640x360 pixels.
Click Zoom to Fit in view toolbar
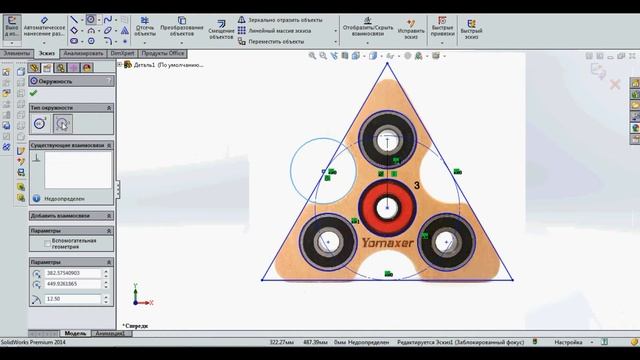(x=312, y=56)
